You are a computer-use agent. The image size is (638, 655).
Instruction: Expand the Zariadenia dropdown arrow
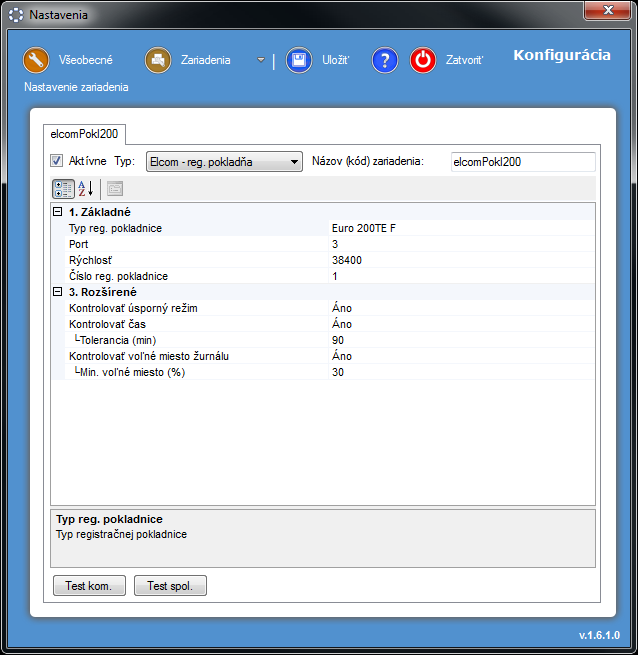click(x=261, y=60)
